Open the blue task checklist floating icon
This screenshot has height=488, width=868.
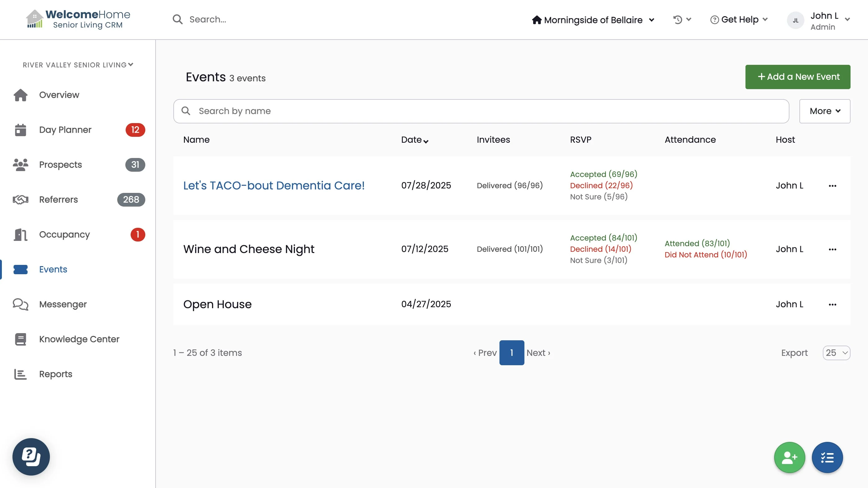pyautogui.click(x=827, y=457)
